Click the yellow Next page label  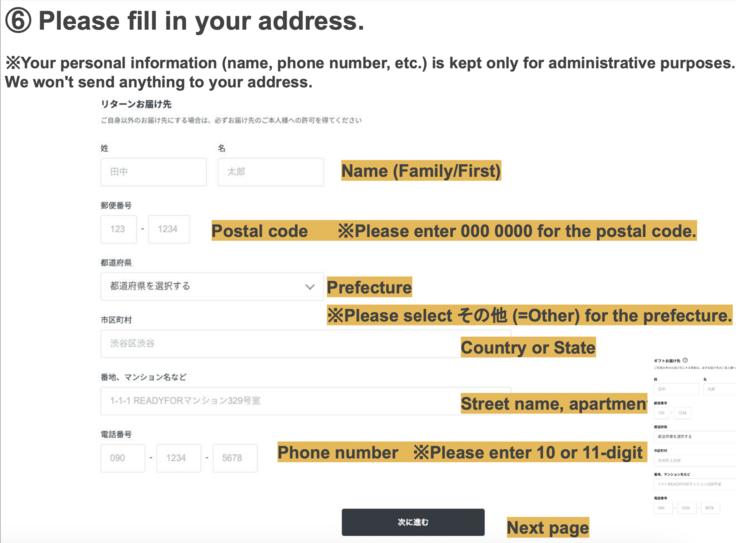[x=548, y=528]
